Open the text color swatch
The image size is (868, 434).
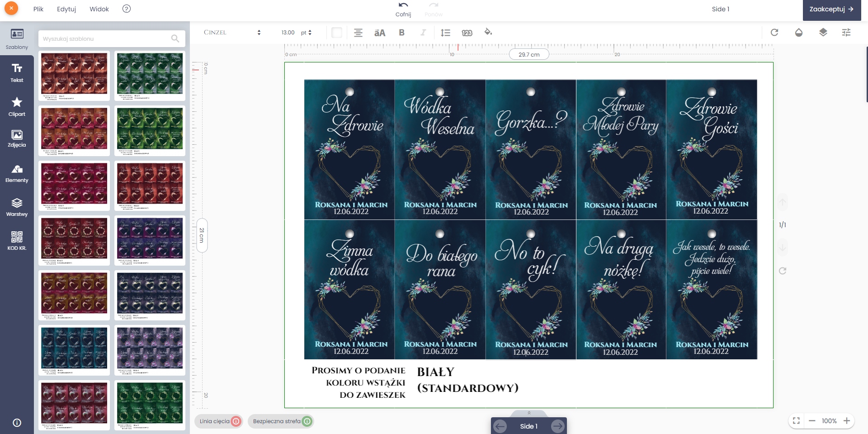pos(337,33)
